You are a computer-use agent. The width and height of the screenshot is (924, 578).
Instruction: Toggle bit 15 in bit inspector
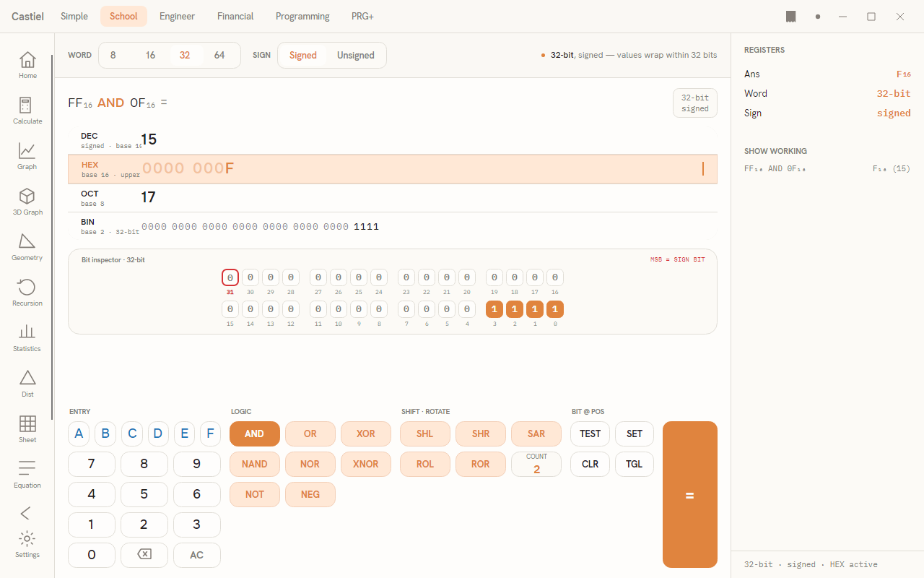point(230,309)
